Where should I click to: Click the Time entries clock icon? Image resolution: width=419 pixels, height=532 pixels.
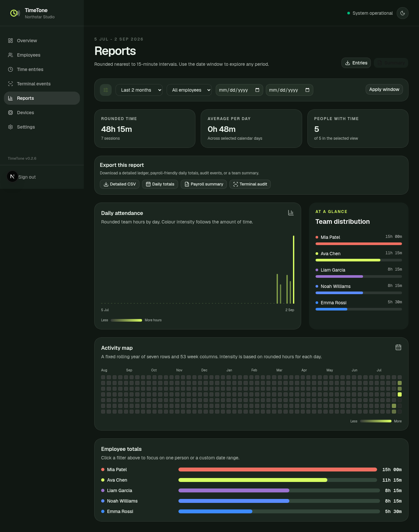(10, 69)
